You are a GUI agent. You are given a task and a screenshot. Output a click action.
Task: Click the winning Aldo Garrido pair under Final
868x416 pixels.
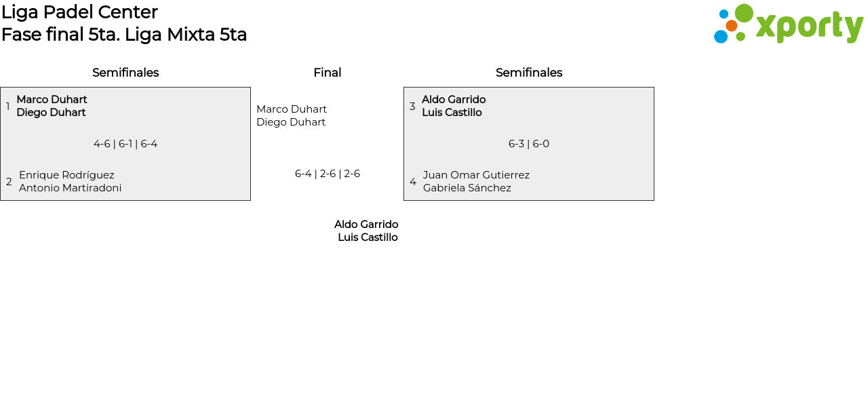click(x=366, y=231)
